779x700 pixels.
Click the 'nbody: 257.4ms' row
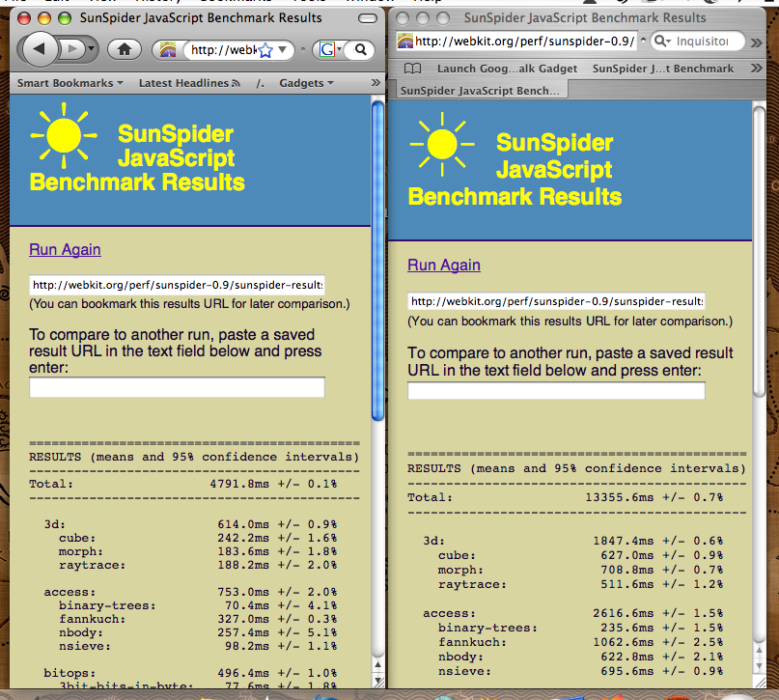(198, 632)
